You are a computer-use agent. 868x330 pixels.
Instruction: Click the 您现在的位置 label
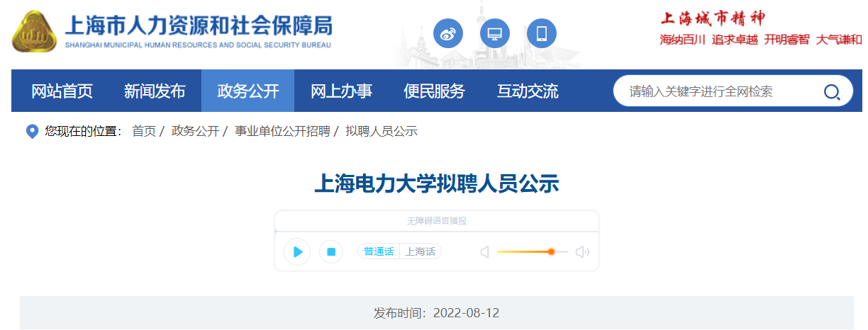(x=83, y=131)
